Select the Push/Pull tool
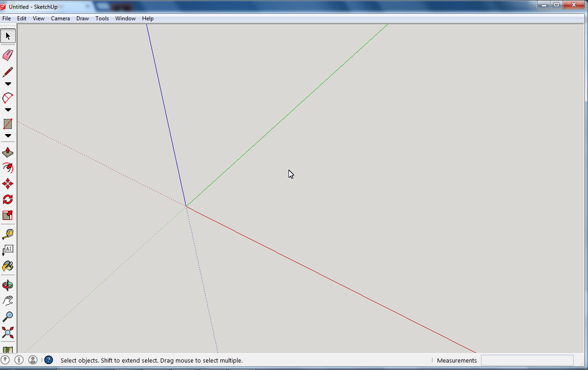This screenshot has width=588, height=370. point(8,152)
